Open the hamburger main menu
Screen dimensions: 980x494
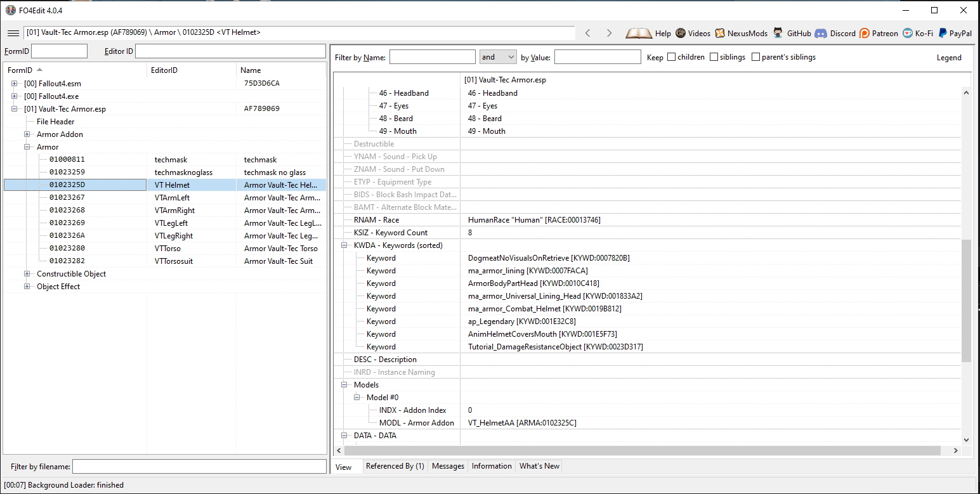13,33
